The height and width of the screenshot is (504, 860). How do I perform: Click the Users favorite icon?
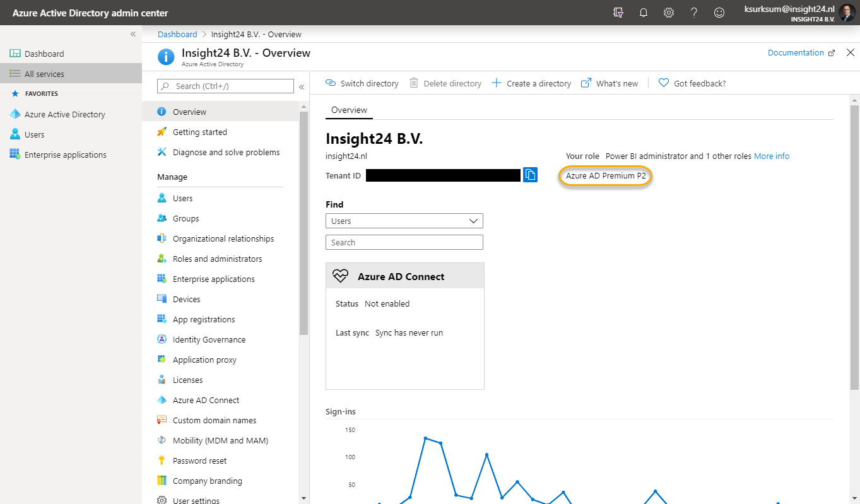coord(15,134)
